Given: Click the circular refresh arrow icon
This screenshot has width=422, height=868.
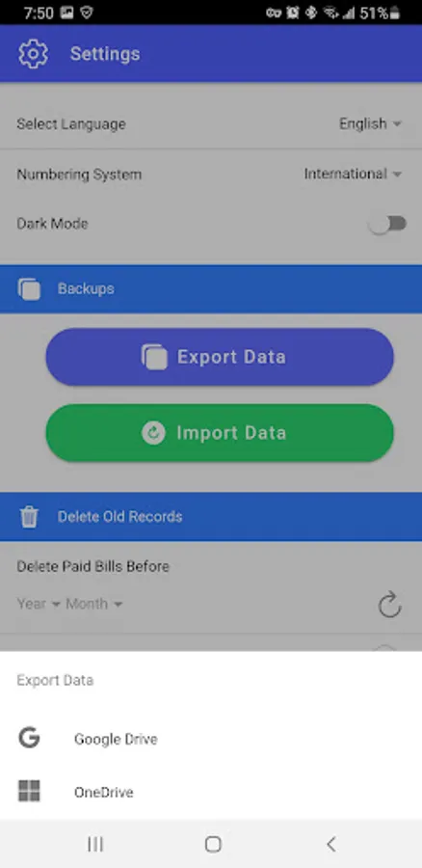Looking at the screenshot, I should [x=390, y=604].
